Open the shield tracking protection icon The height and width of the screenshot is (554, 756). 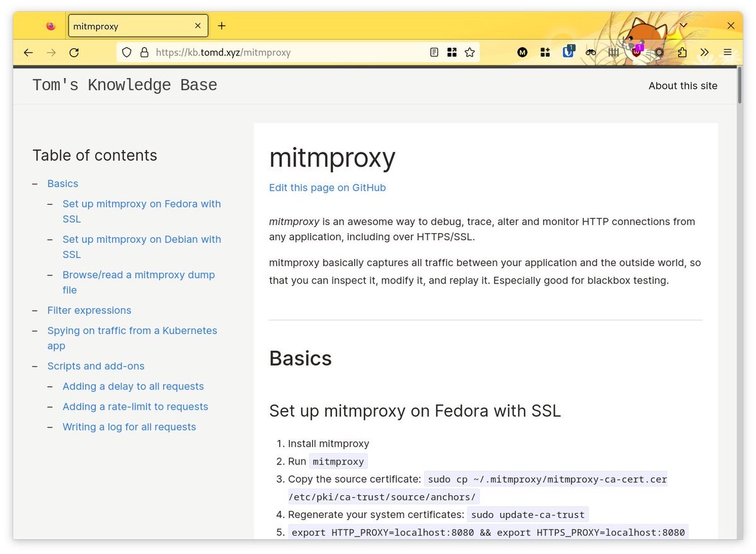coord(127,52)
